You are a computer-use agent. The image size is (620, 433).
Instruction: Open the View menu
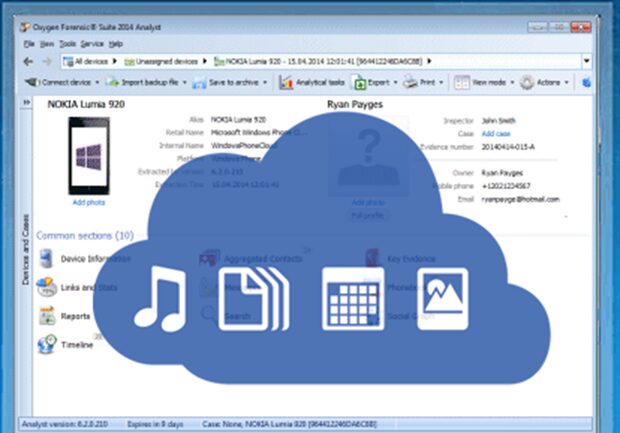pos(47,44)
